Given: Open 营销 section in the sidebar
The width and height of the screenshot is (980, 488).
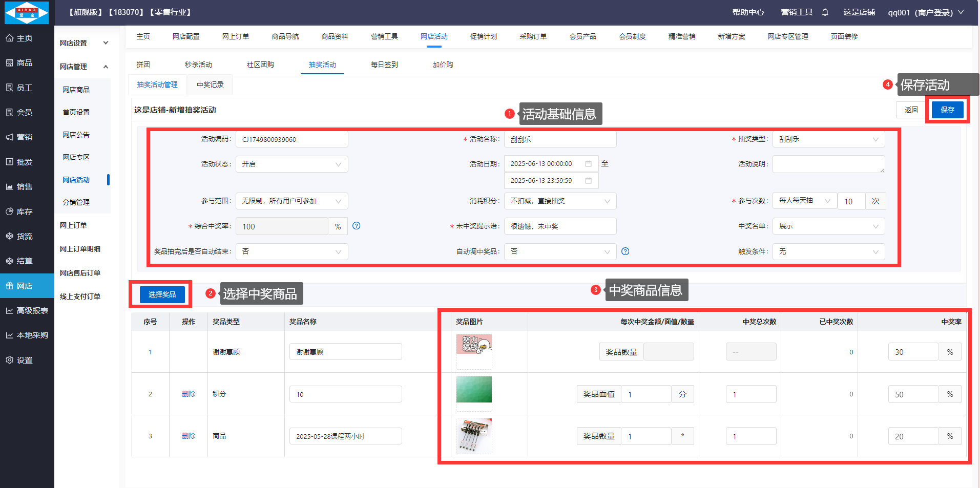Looking at the screenshot, I should (24, 137).
